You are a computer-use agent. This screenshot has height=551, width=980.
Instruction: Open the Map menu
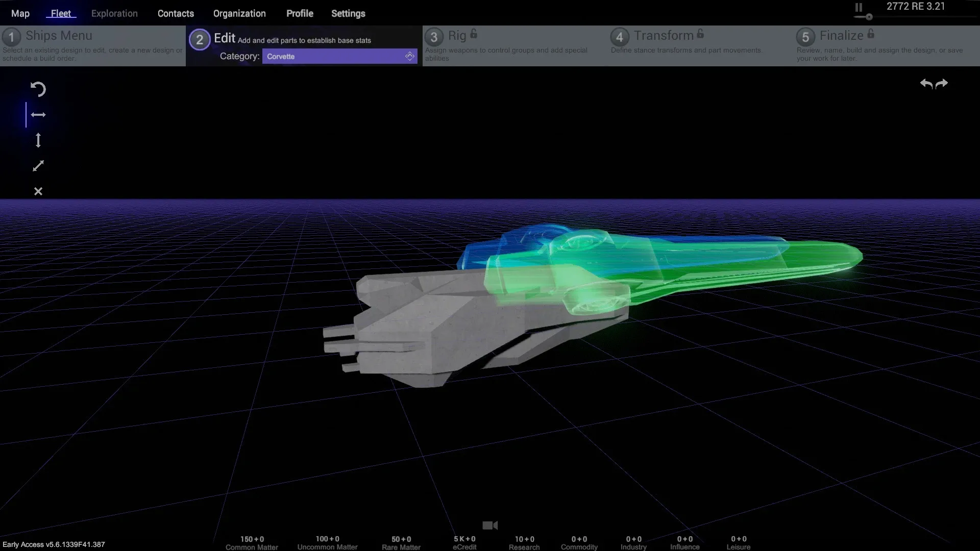(20, 14)
